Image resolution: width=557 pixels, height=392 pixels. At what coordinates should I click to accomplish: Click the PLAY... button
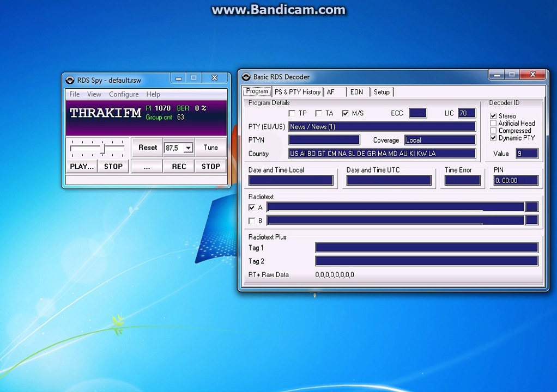pos(82,167)
